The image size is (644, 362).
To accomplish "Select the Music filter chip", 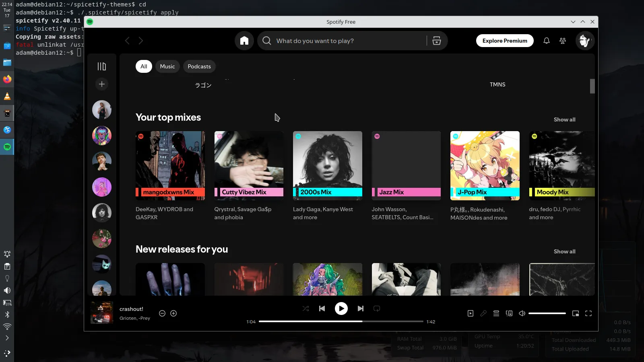I will 167,66.
